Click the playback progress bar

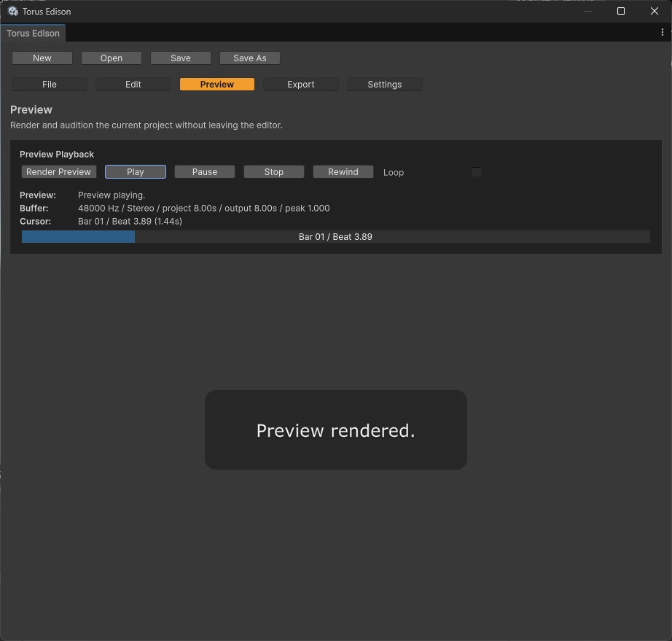coord(335,237)
